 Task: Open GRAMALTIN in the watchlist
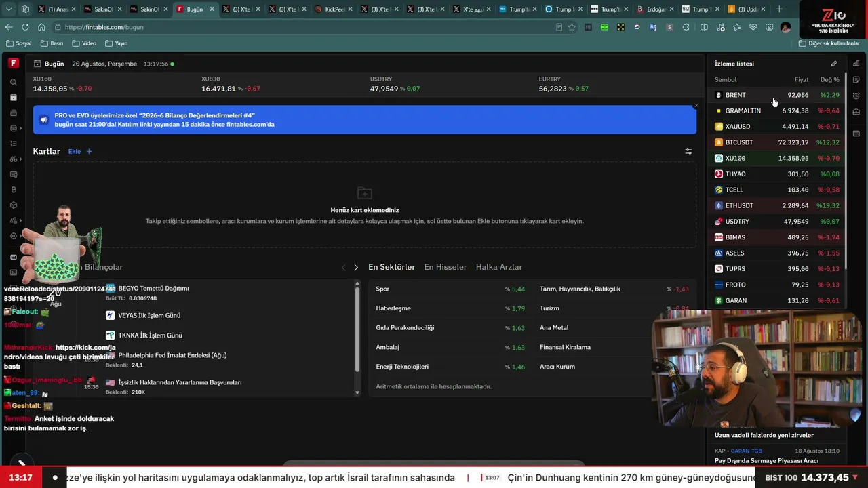[777, 110]
